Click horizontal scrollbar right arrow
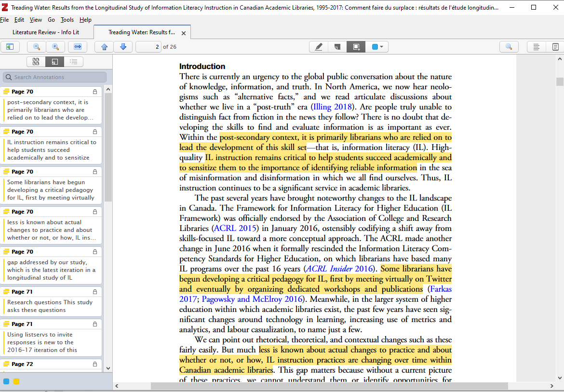The height and width of the screenshot is (392, 564). (x=552, y=386)
